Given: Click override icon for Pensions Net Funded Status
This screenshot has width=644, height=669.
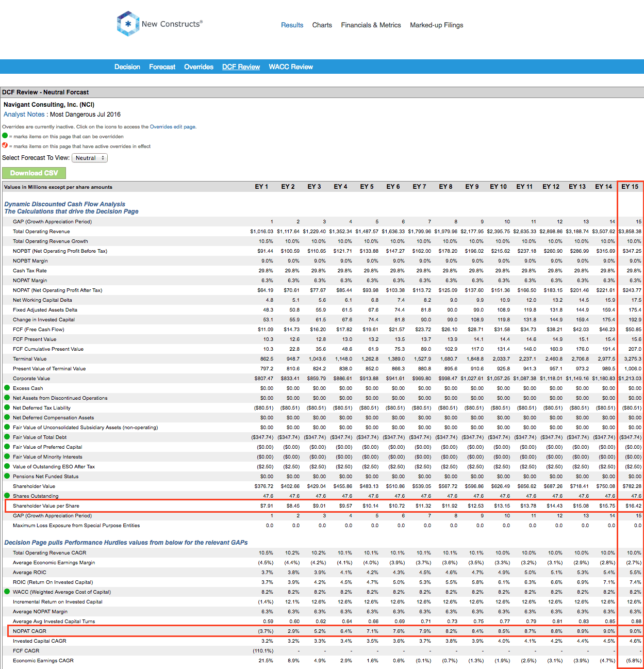Looking at the screenshot, I should [x=7, y=476].
